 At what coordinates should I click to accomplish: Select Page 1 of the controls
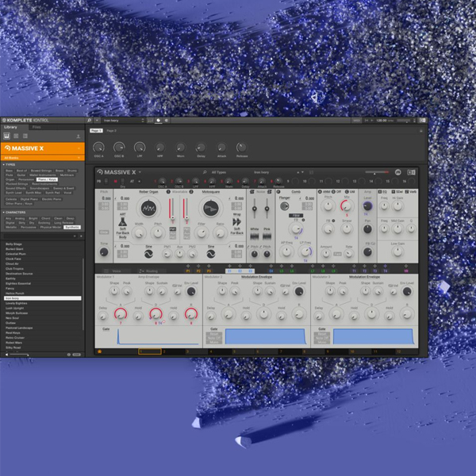click(x=96, y=131)
